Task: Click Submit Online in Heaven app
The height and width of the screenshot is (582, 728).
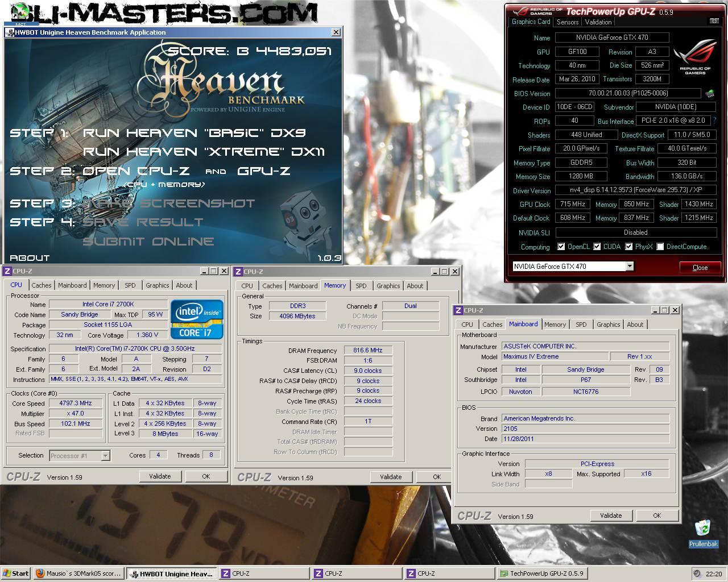Action: coord(148,242)
